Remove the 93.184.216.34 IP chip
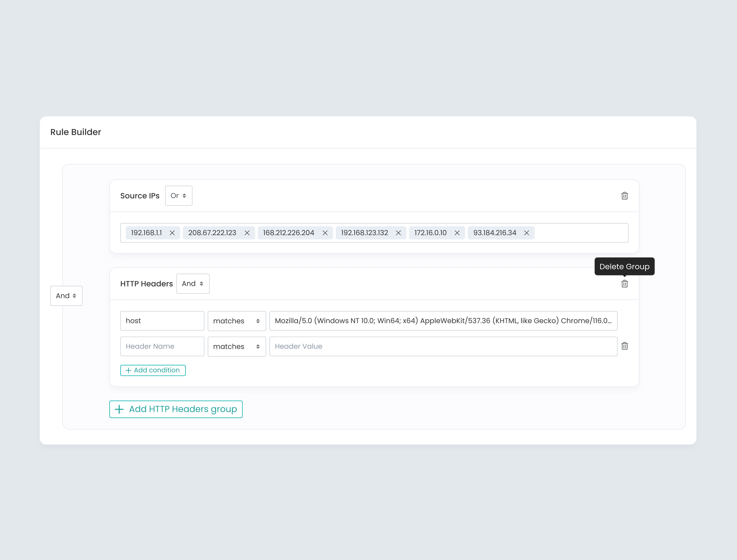This screenshot has width=737, height=560. click(x=527, y=233)
